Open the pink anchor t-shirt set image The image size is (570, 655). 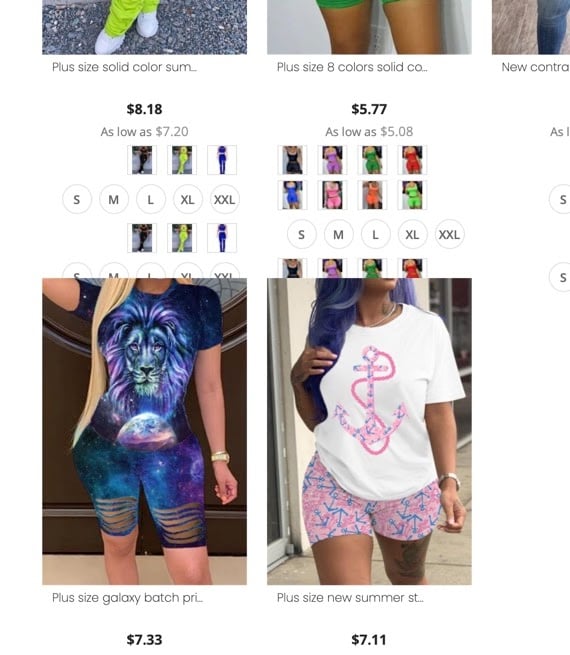click(369, 432)
